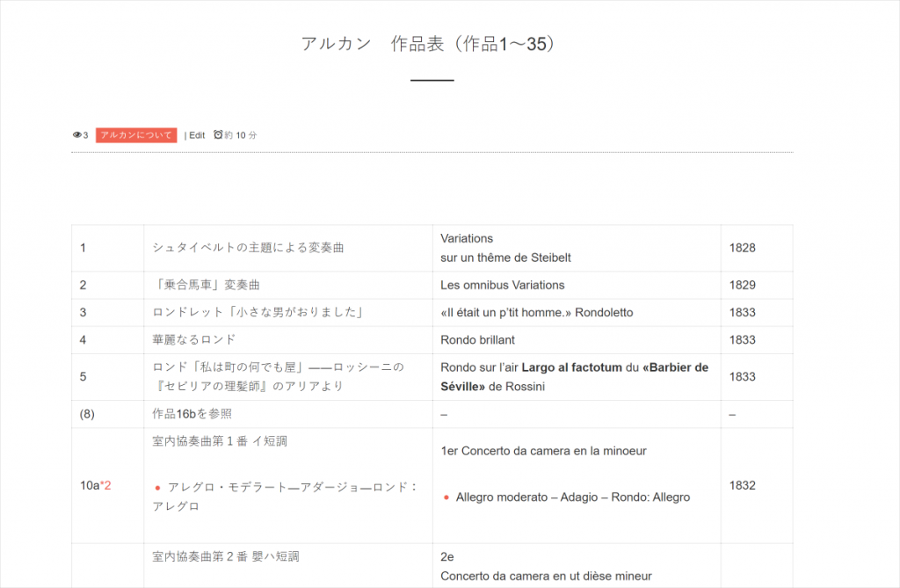
Task: Click the opus number (8) cell
Action: 88,414
